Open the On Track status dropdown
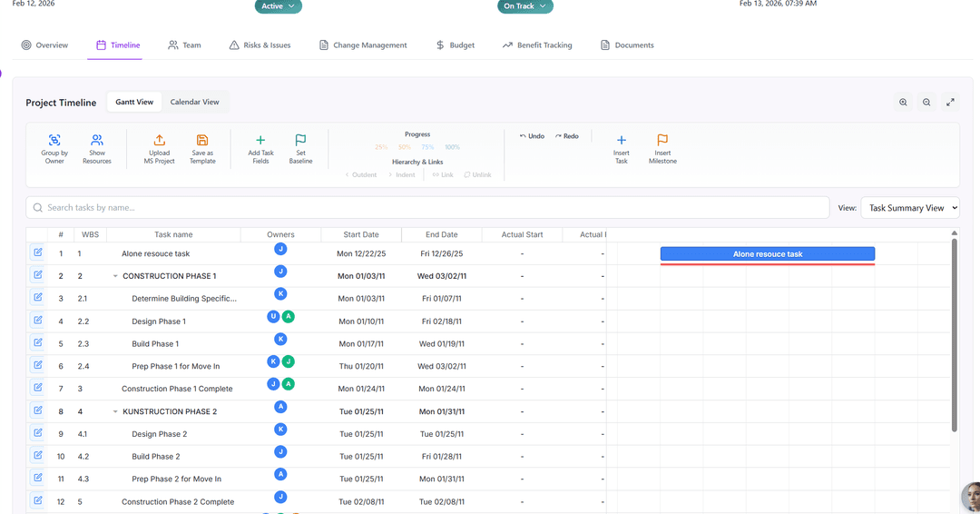Viewport: 980px width, 514px height. (525, 6)
